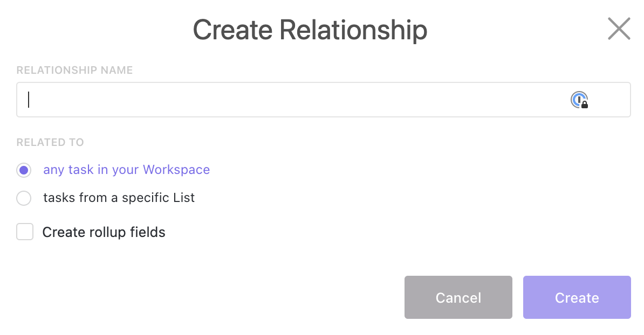Click the word 'List' in the second option

click(x=184, y=198)
